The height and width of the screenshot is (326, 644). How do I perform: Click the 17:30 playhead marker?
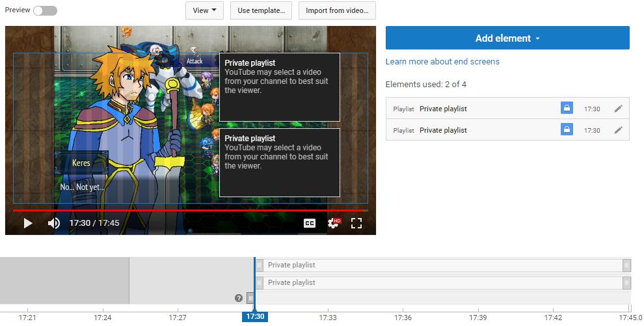tap(255, 316)
